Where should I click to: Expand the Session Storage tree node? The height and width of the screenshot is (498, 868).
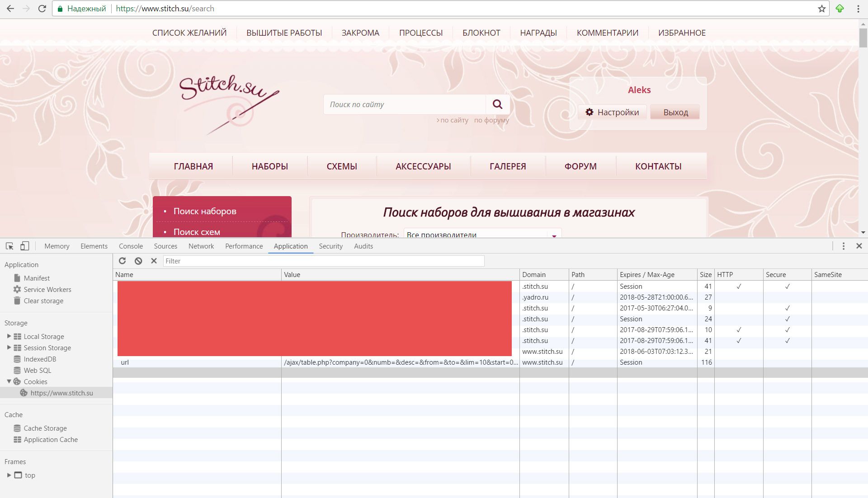[9, 348]
